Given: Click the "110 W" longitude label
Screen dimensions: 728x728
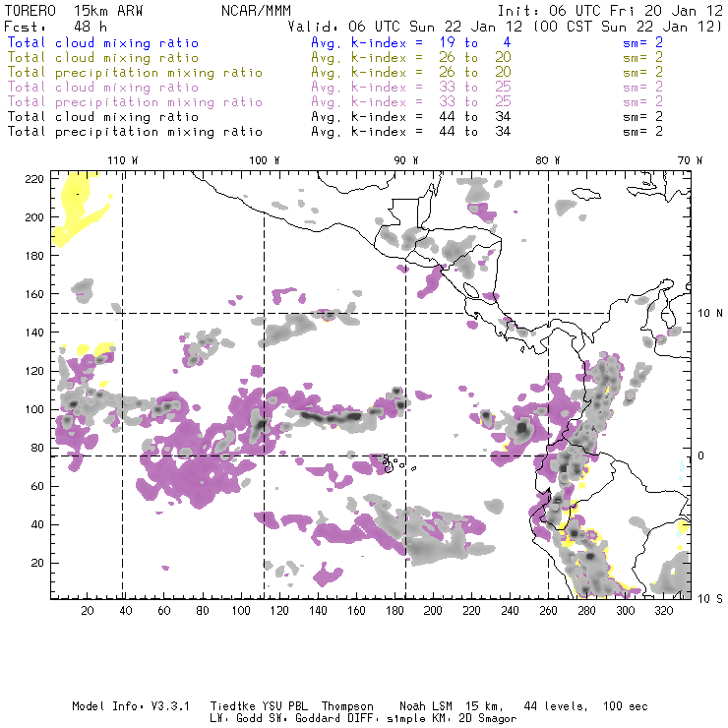Looking at the screenshot, I should click(x=123, y=160).
